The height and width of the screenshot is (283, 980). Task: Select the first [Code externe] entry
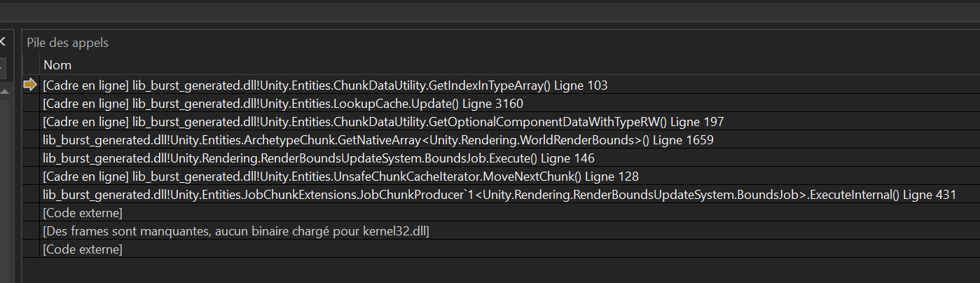tap(83, 213)
